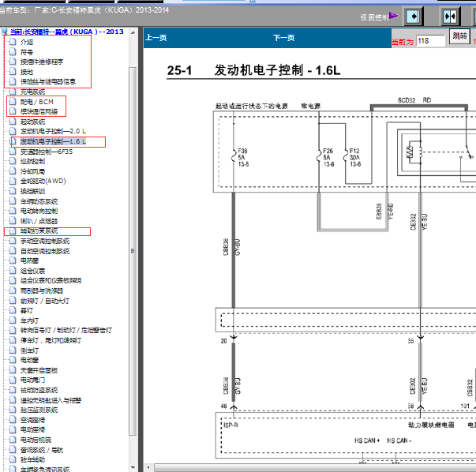Go to next page with 下一页

pos(284,38)
